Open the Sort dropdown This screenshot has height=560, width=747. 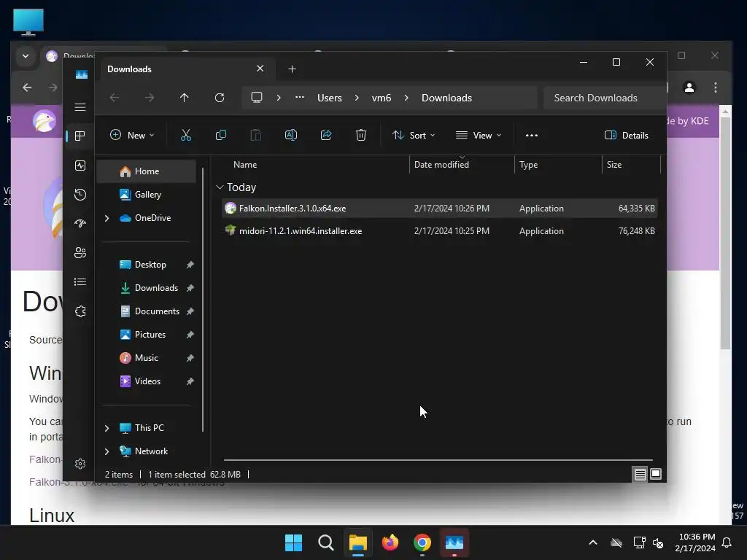coord(414,135)
